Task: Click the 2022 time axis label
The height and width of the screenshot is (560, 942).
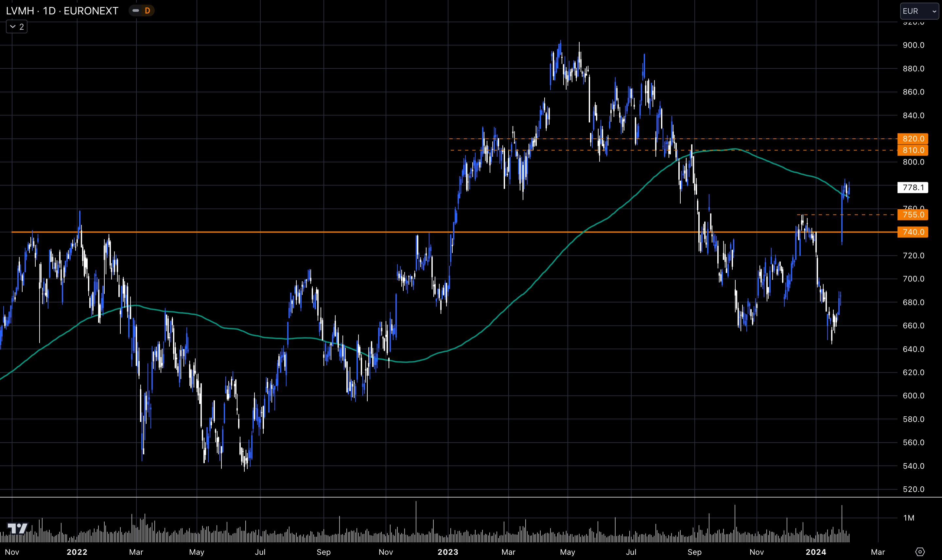Action: click(77, 552)
